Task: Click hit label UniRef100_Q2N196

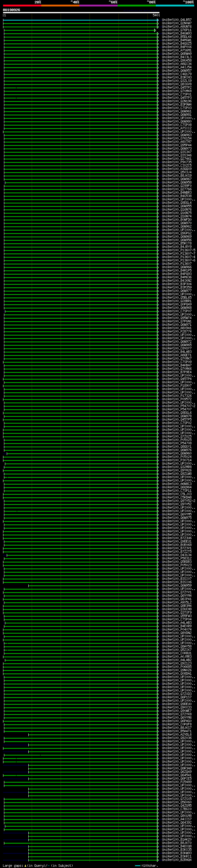Action: tap(177, 101)
